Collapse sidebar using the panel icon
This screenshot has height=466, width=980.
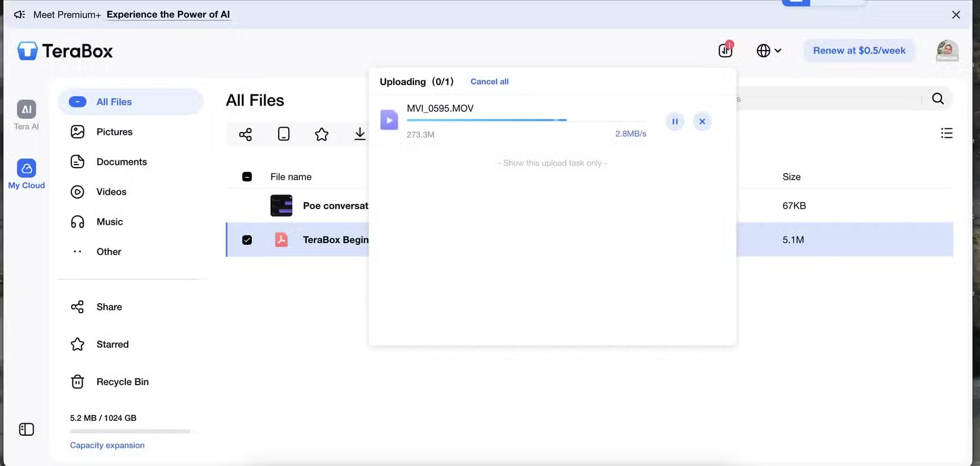pos(26,429)
